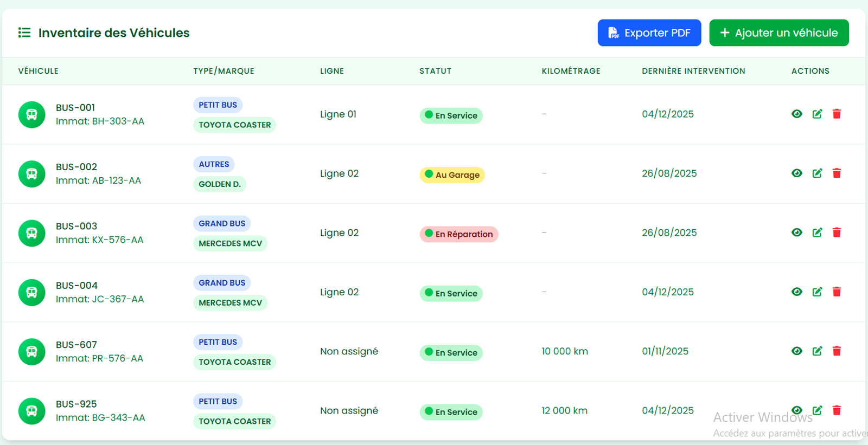Click the Exporter PDF button

coord(649,33)
